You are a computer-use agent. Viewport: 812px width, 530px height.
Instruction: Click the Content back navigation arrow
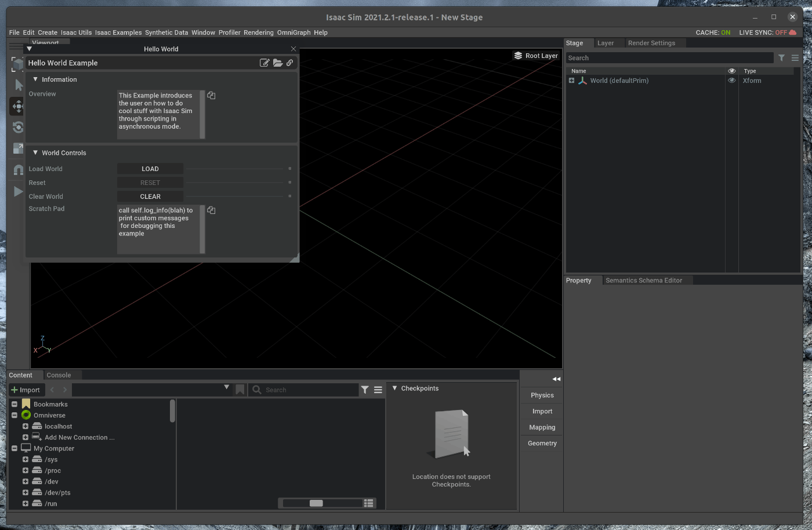(x=52, y=390)
